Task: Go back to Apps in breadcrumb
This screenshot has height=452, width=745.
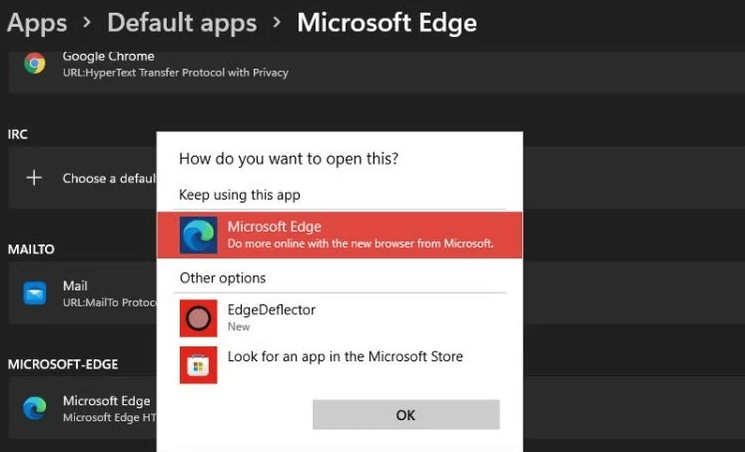Action: (x=37, y=23)
